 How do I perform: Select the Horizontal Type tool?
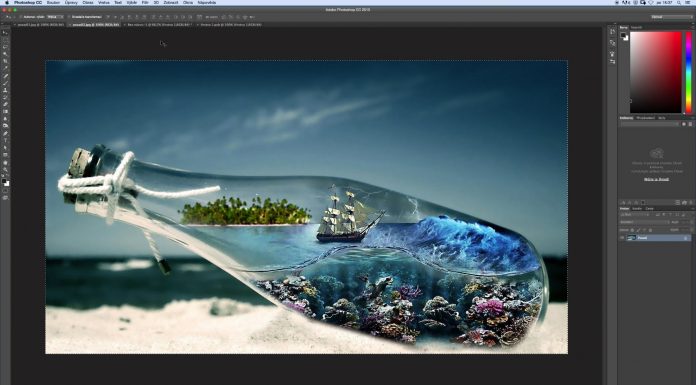[x=5, y=140]
